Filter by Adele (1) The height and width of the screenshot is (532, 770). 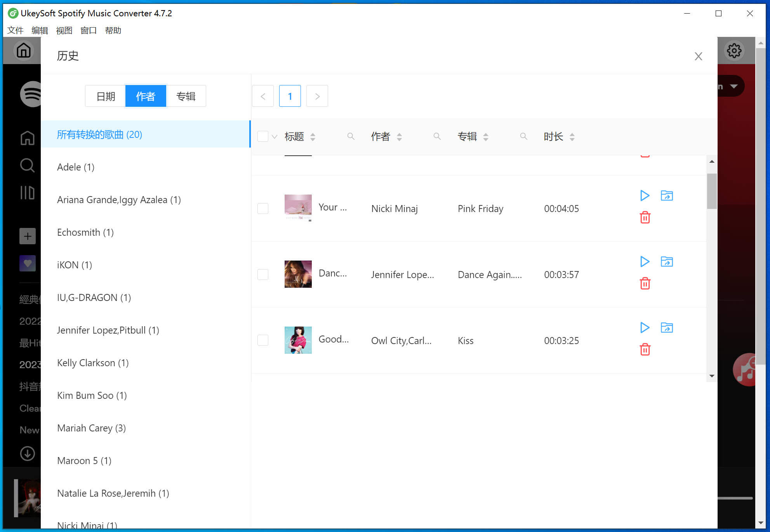146,167
